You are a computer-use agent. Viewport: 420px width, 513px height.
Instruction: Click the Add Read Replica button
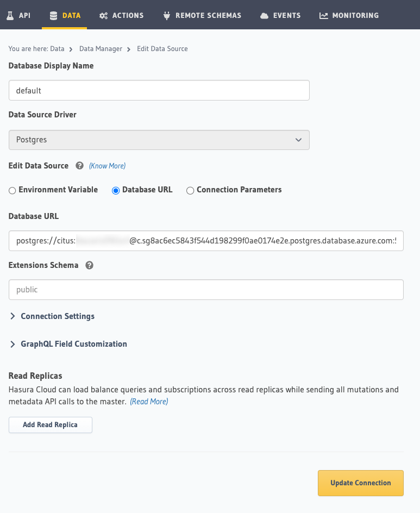click(50, 424)
